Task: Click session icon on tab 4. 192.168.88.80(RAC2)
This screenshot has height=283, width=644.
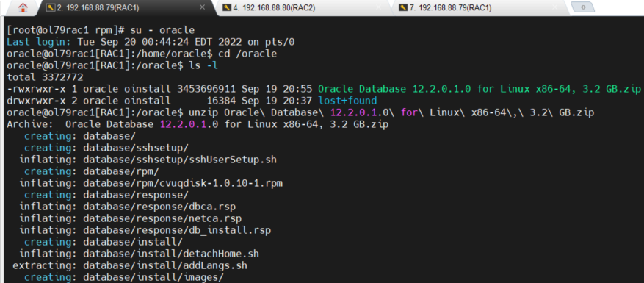Action: tap(227, 7)
